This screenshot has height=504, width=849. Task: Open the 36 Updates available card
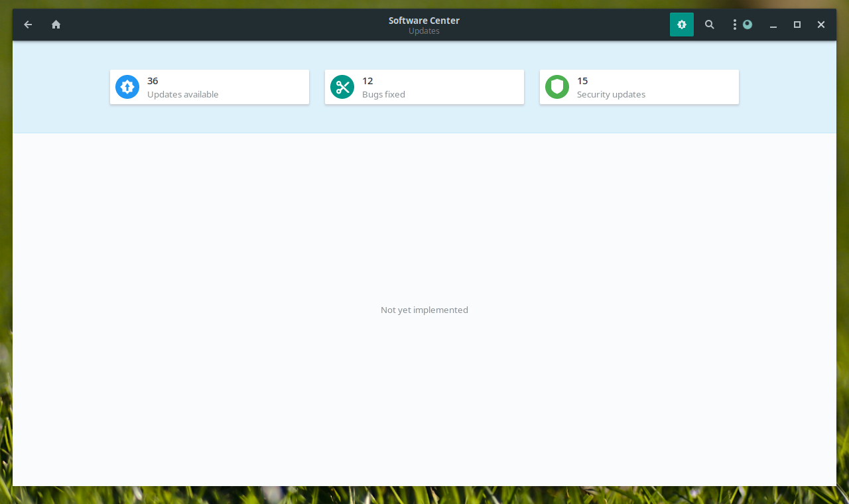point(210,87)
